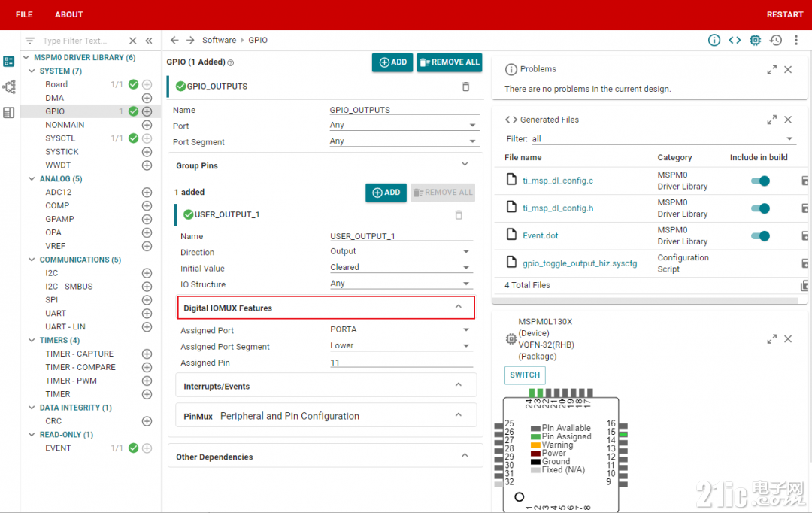Open the three-dot more options menu
The height and width of the screenshot is (513, 812).
pos(796,40)
